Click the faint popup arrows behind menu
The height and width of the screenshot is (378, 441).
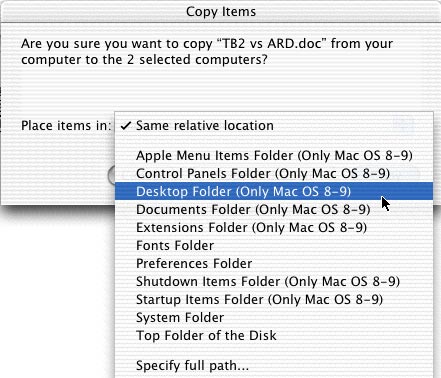coord(404,126)
